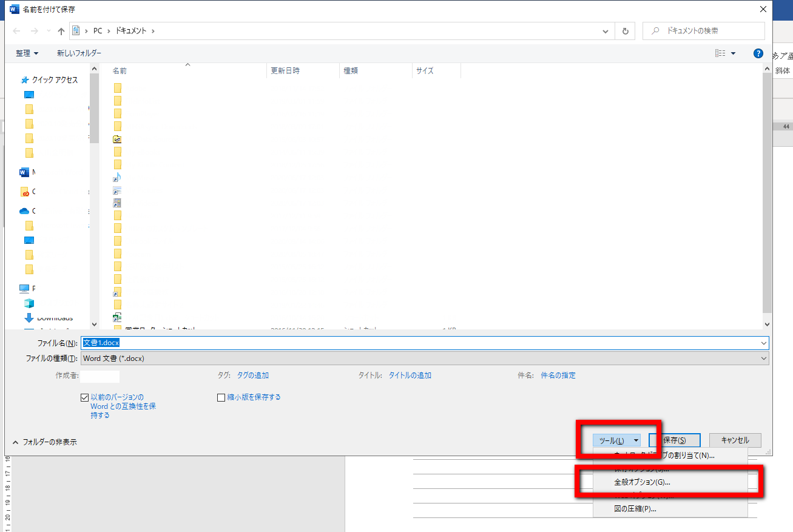Expand the address bar history dropdown
793x532 pixels.
pos(606,31)
